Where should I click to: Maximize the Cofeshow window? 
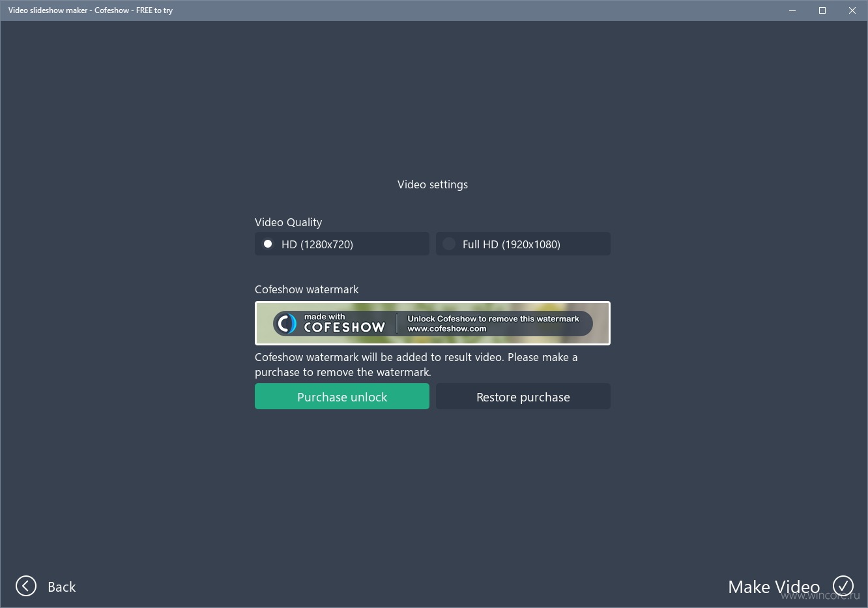[x=822, y=10]
